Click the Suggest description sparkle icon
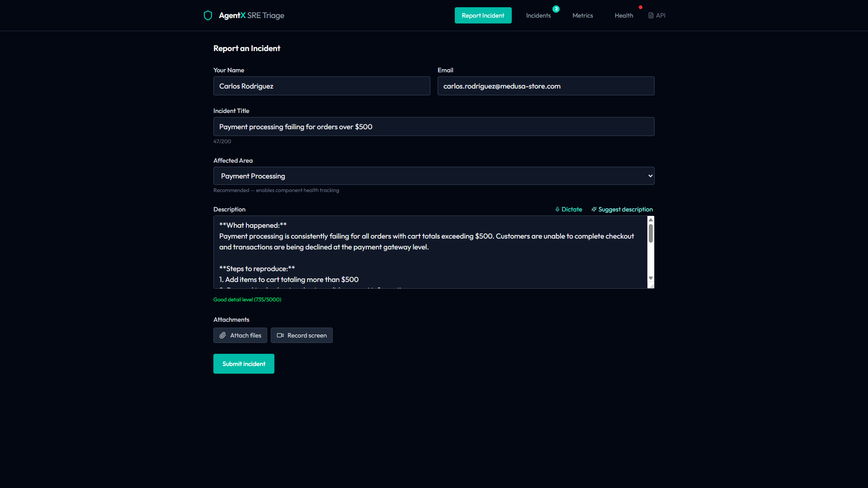Image resolution: width=868 pixels, height=488 pixels. [x=594, y=209]
